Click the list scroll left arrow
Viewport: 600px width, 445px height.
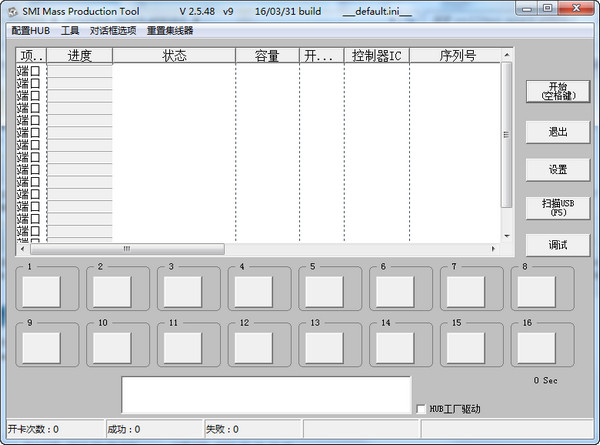click(x=23, y=249)
